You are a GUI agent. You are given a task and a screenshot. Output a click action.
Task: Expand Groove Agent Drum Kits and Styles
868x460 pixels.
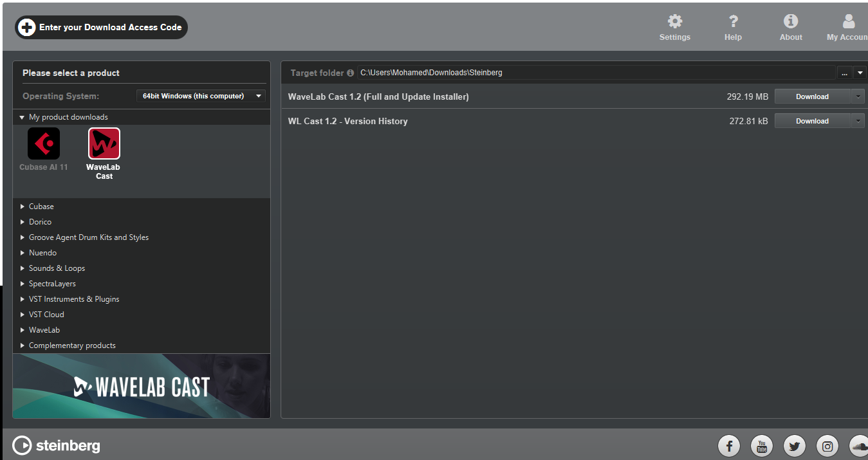pos(23,237)
